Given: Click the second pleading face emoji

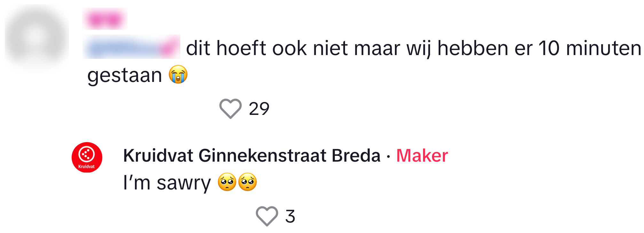Looking at the screenshot, I should click(x=247, y=182).
